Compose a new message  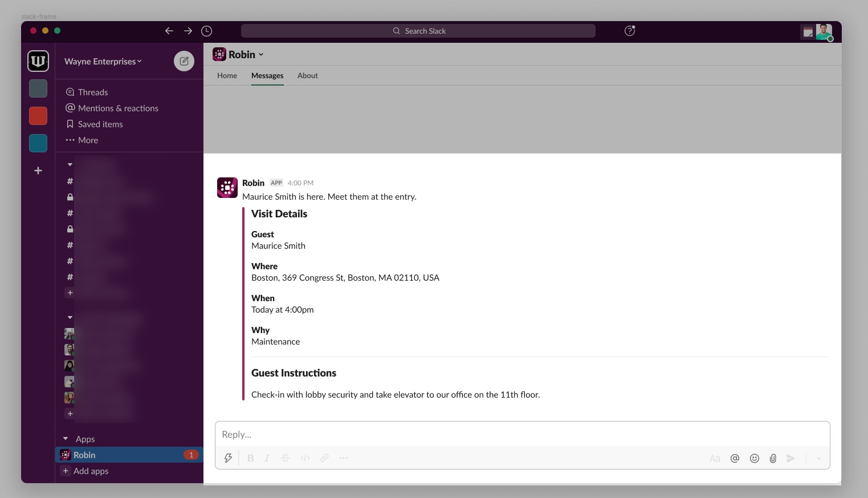184,61
